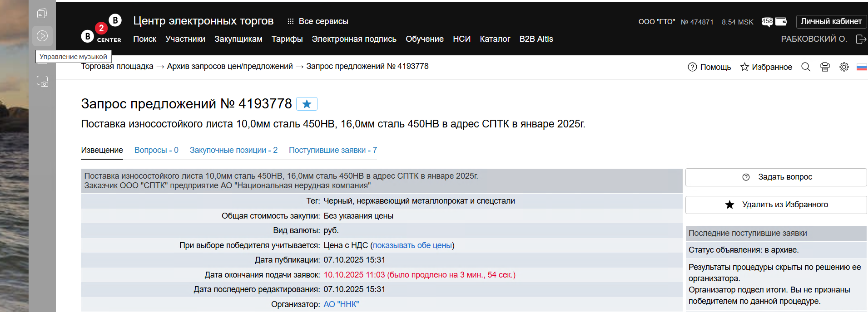868x312 pixels.
Task: Open Обучение menu item
Action: [425, 39]
